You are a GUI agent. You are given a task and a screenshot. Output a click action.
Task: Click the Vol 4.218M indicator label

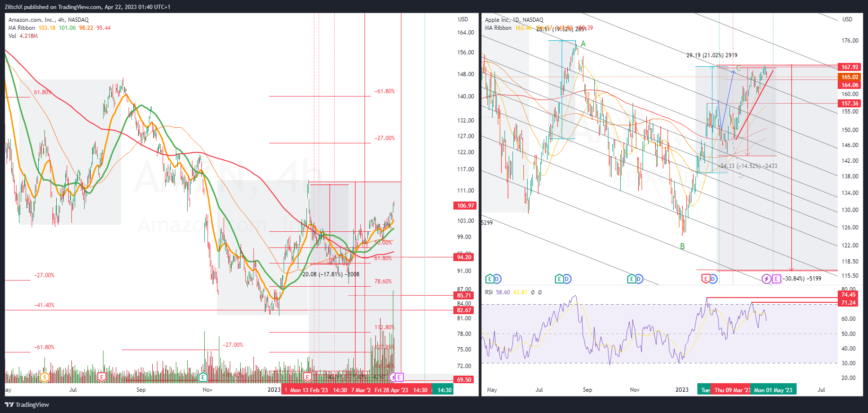23,36
